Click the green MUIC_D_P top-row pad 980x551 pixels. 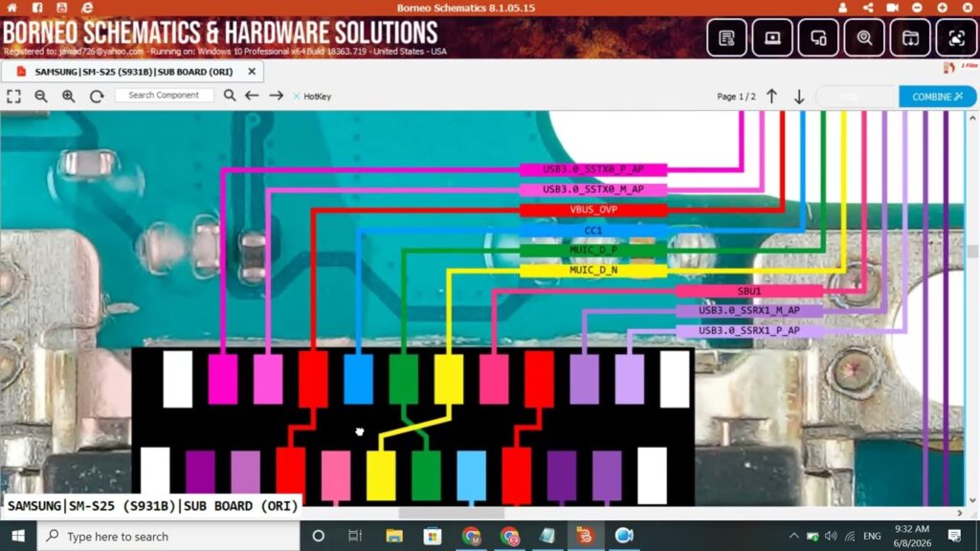point(403,379)
